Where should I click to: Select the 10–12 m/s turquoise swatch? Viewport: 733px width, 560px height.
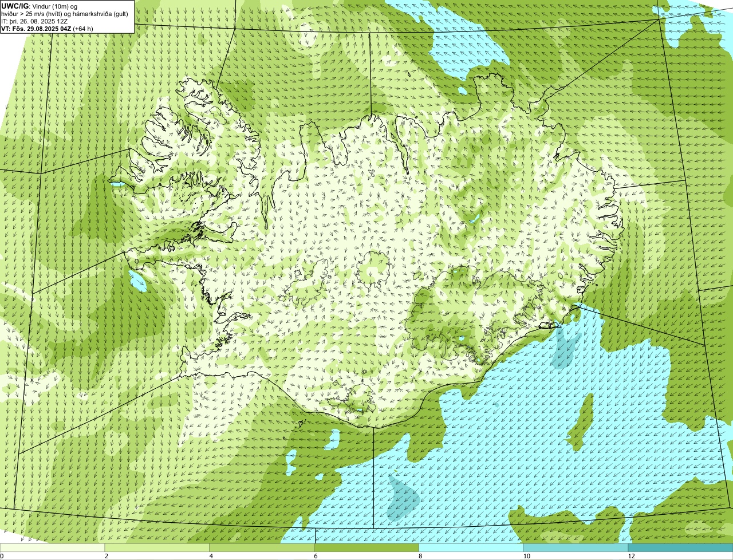pos(576,548)
